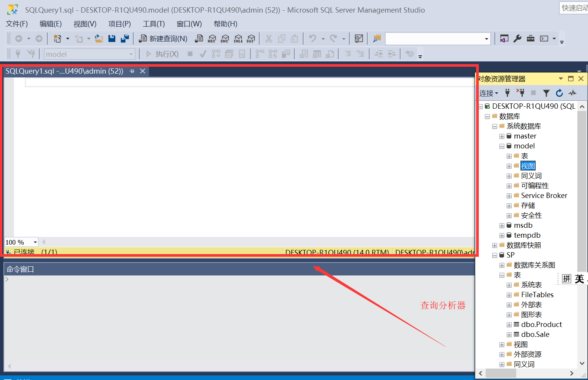The width and height of the screenshot is (588, 380).
Task: Click the Execute (执行) button
Action: pyautogui.click(x=162, y=54)
